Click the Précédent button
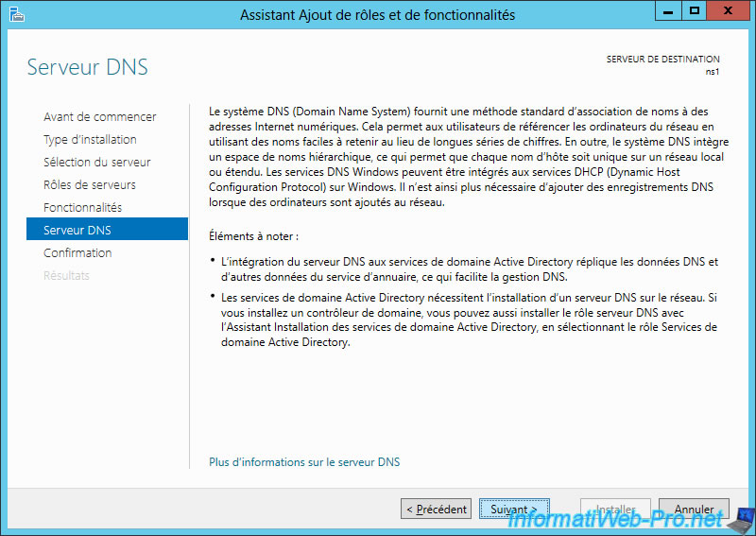Viewport: 756px width, 536px height. [436, 509]
